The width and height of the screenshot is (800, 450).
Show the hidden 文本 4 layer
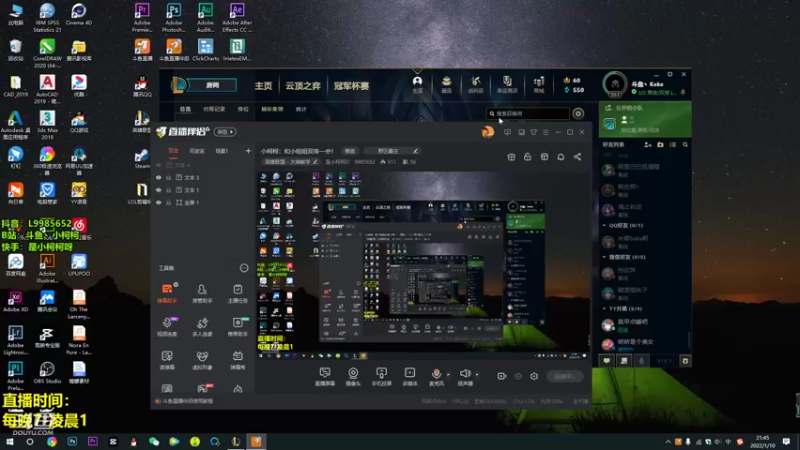[159, 165]
